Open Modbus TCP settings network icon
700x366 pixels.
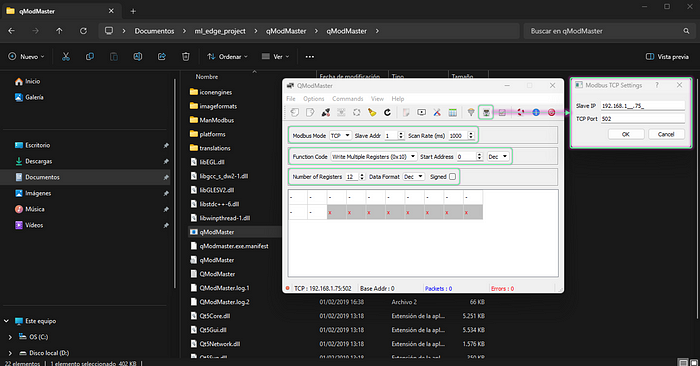tap(486, 112)
